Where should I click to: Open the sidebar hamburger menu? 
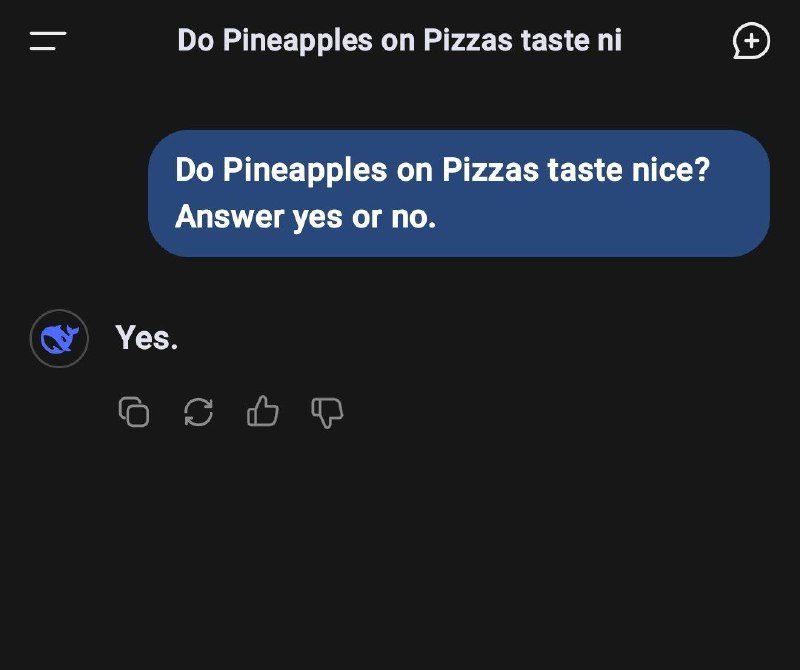tap(47, 41)
